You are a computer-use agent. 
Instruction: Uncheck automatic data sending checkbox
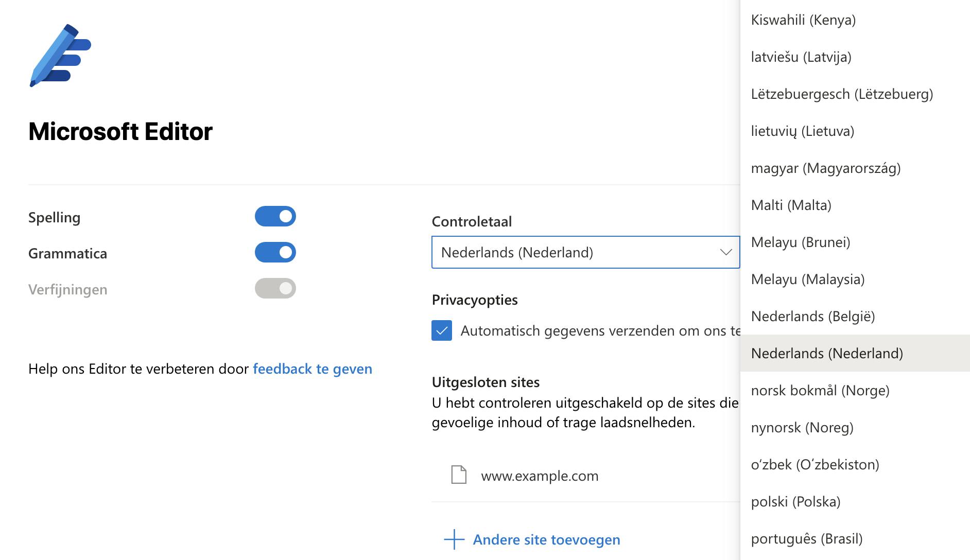(442, 330)
